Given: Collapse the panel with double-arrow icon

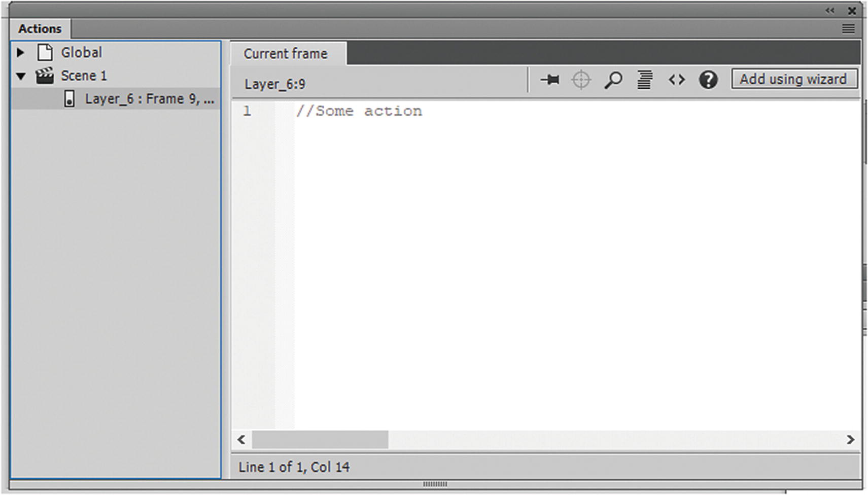Looking at the screenshot, I should [830, 10].
